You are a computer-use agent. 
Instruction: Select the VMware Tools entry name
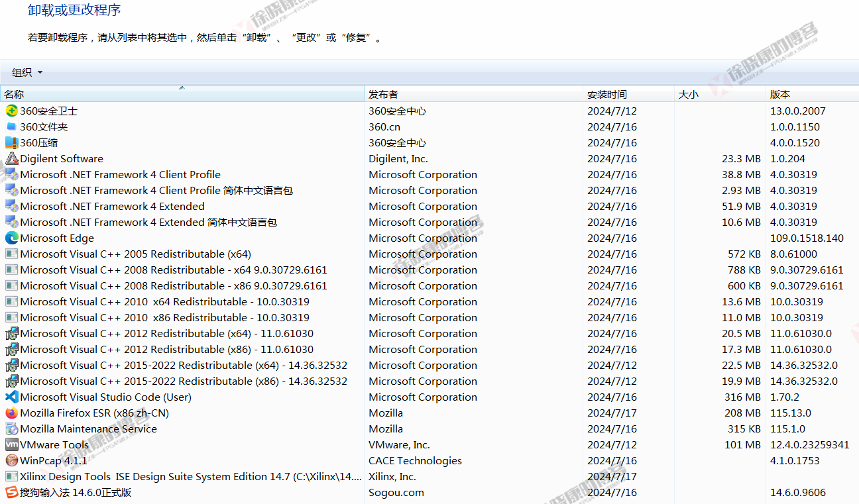(54, 444)
